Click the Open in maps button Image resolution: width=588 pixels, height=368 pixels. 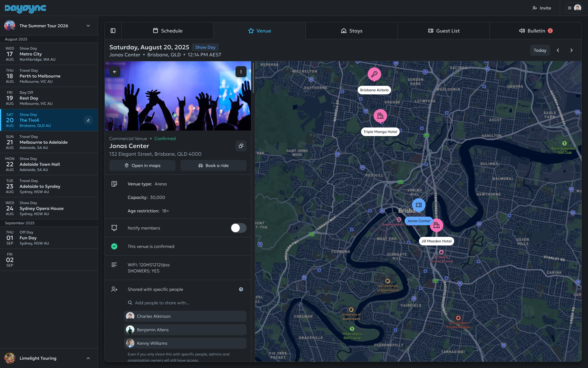pos(142,165)
